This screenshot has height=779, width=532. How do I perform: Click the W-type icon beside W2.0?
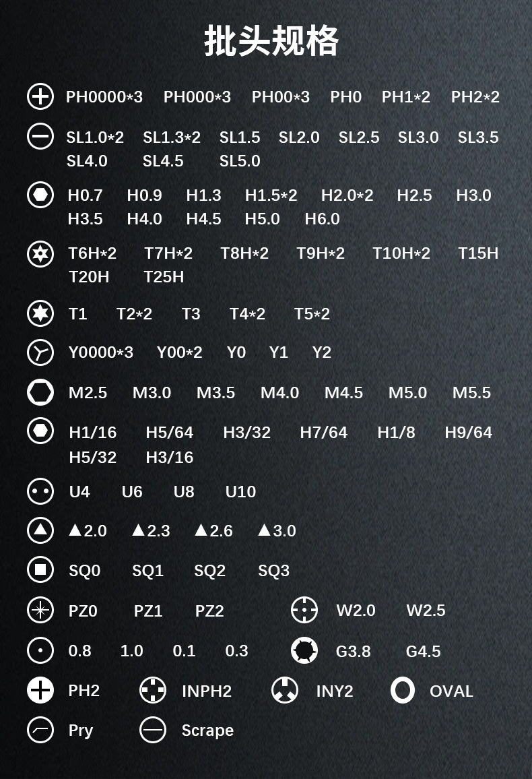[304, 610]
